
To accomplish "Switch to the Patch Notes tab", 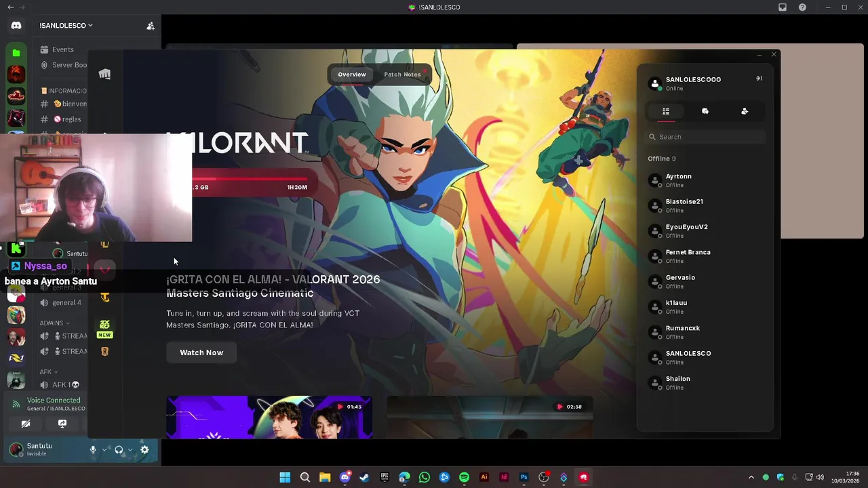I will pos(403,75).
